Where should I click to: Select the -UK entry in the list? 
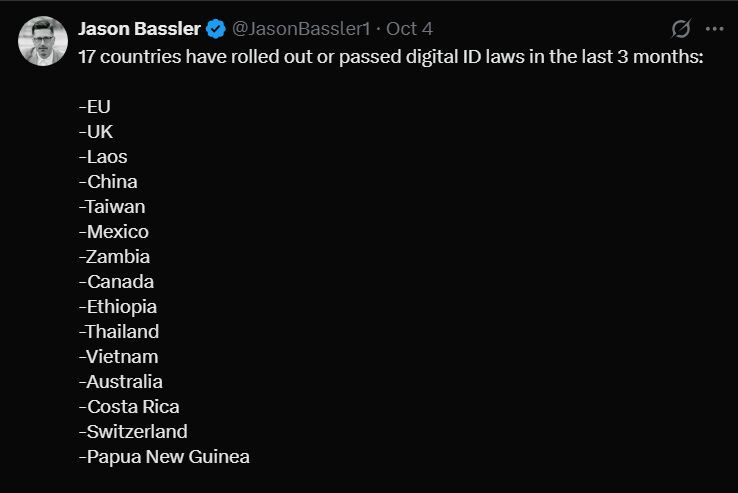pos(96,132)
